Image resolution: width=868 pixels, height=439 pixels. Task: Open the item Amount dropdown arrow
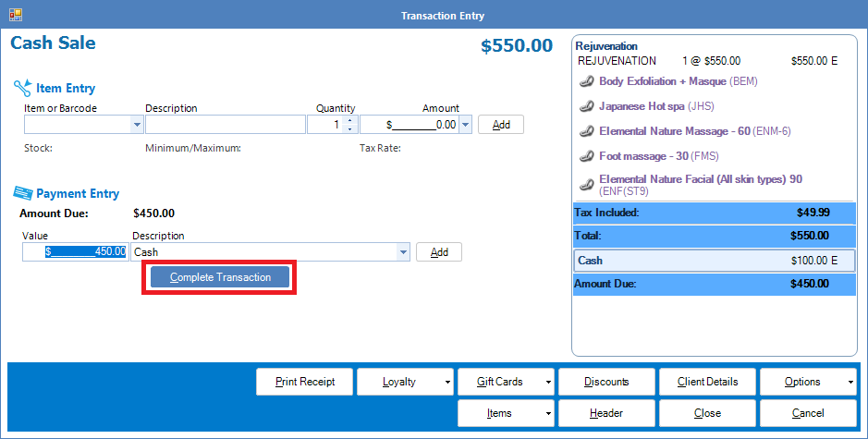465,125
